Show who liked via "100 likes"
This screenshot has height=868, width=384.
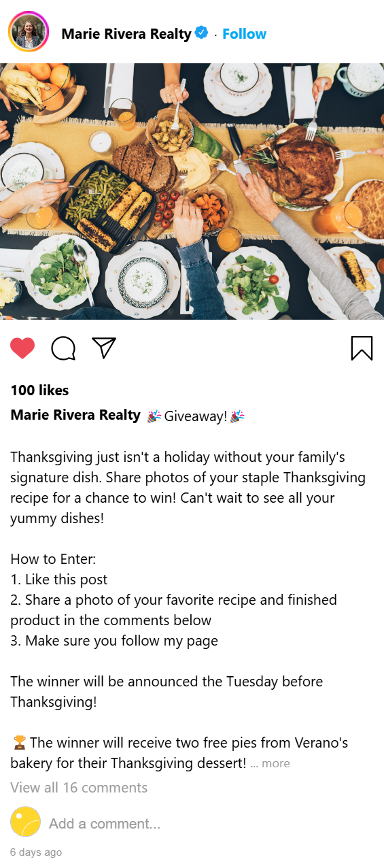(x=39, y=390)
